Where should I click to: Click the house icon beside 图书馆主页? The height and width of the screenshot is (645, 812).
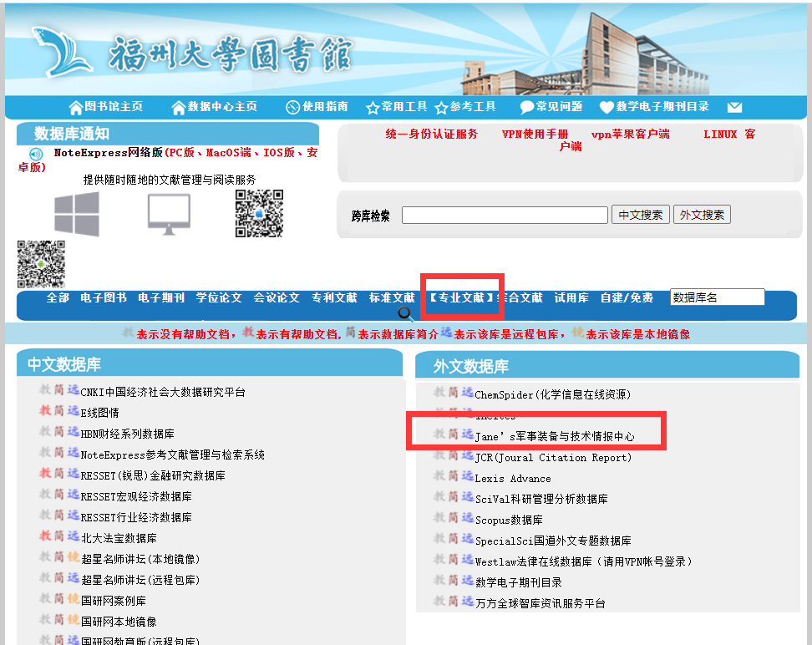76,108
